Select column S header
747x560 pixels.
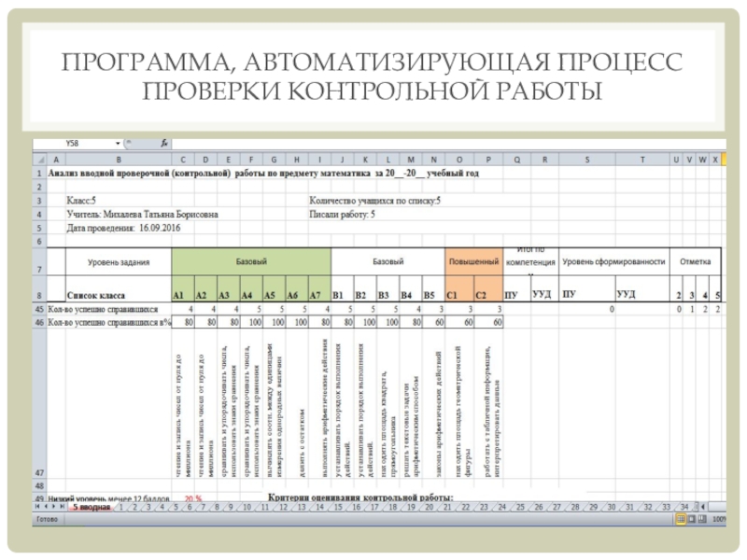pyautogui.click(x=586, y=161)
